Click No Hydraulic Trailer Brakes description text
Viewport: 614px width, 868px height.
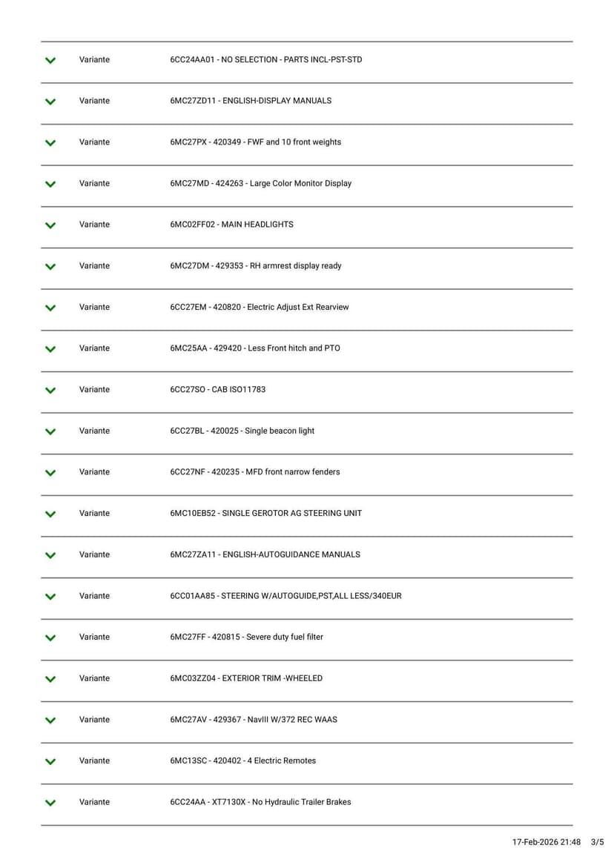pos(260,802)
